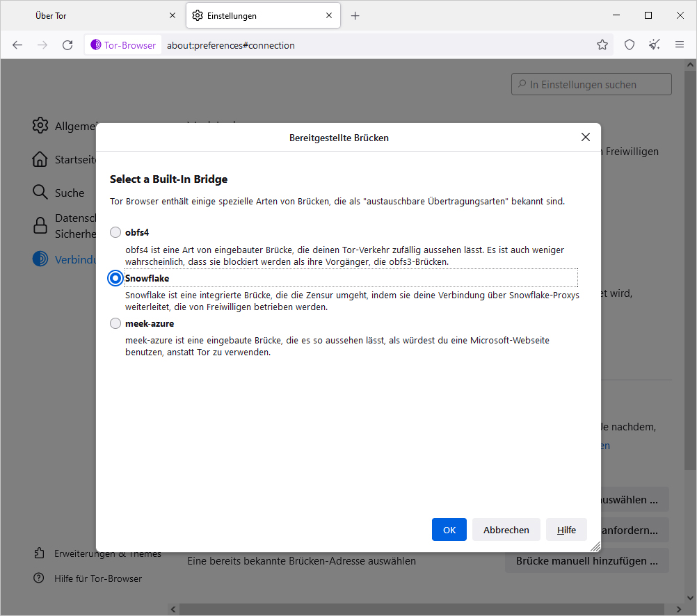Close the Einstellungen tab
The height and width of the screenshot is (616, 697).
(329, 15)
